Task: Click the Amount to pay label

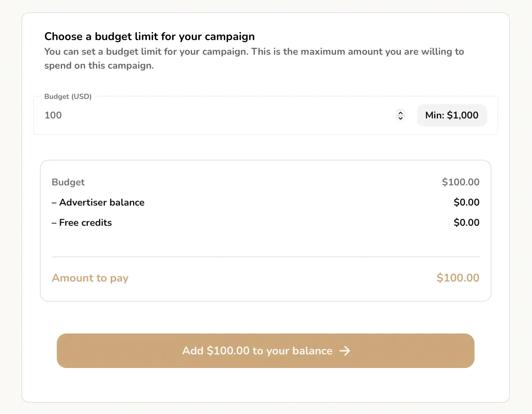Action: [90, 278]
